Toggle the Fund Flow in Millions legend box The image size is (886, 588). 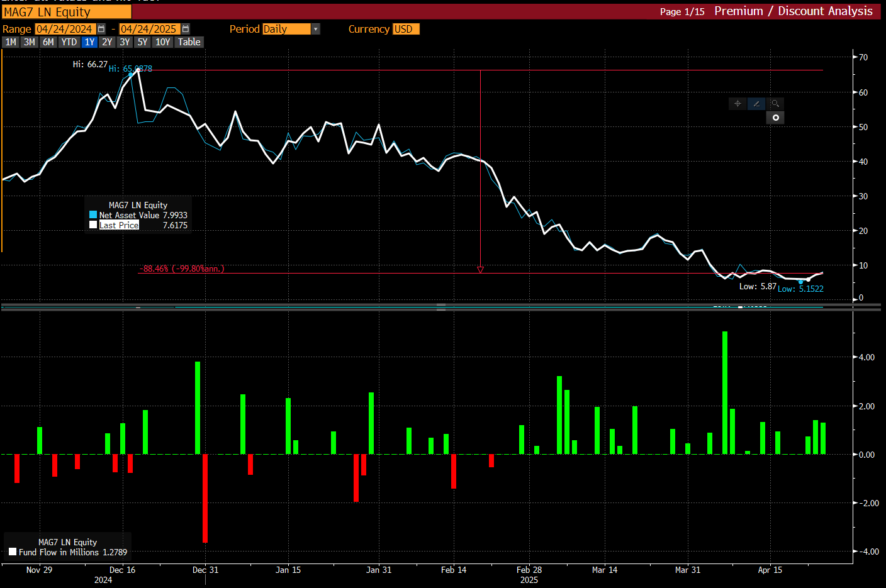click(13, 552)
